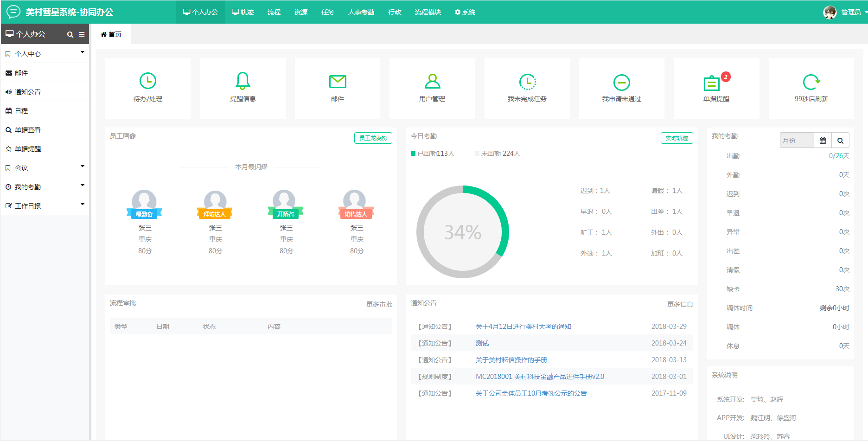Open the 我申请未通过 minus-circle icon
868x442 pixels.
pyautogui.click(x=622, y=83)
